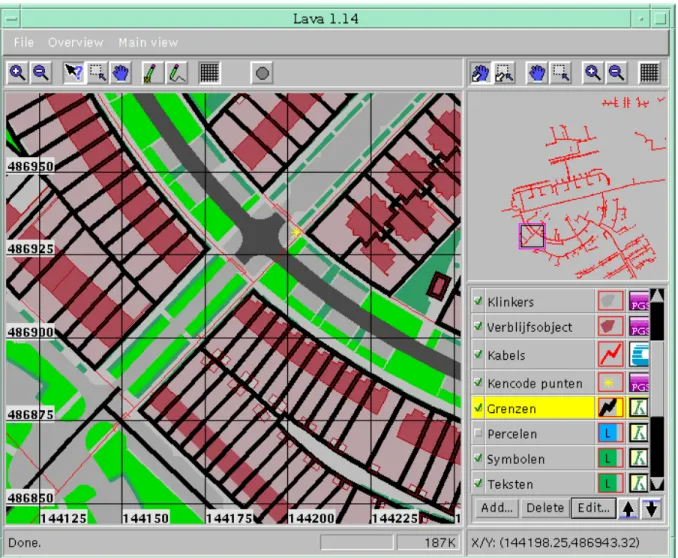Click red line style swatch for Kabels

point(610,354)
